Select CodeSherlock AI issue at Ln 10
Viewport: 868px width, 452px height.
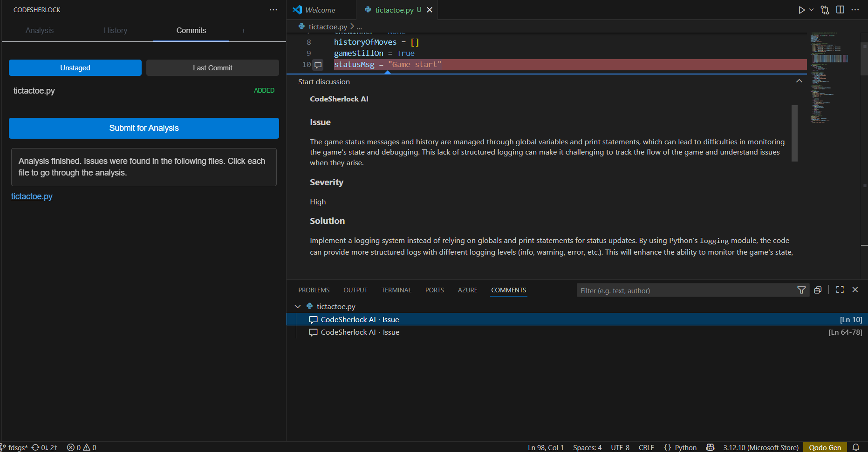[x=577, y=319]
